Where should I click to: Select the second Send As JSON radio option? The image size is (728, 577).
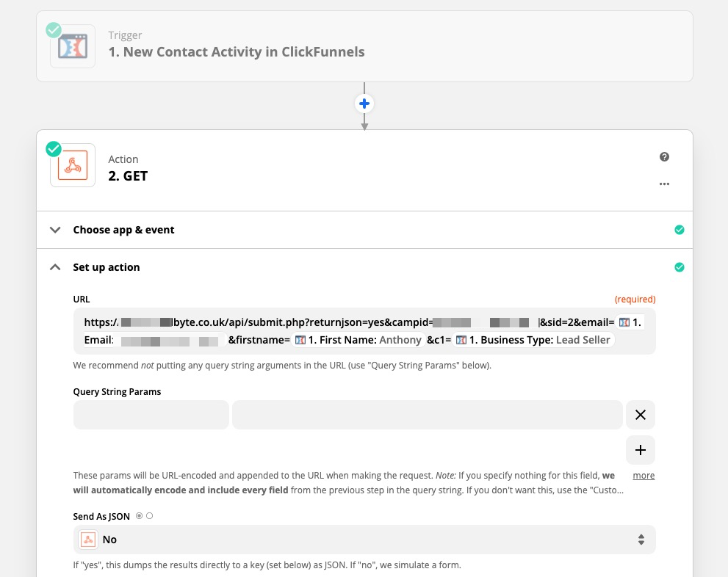point(150,516)
